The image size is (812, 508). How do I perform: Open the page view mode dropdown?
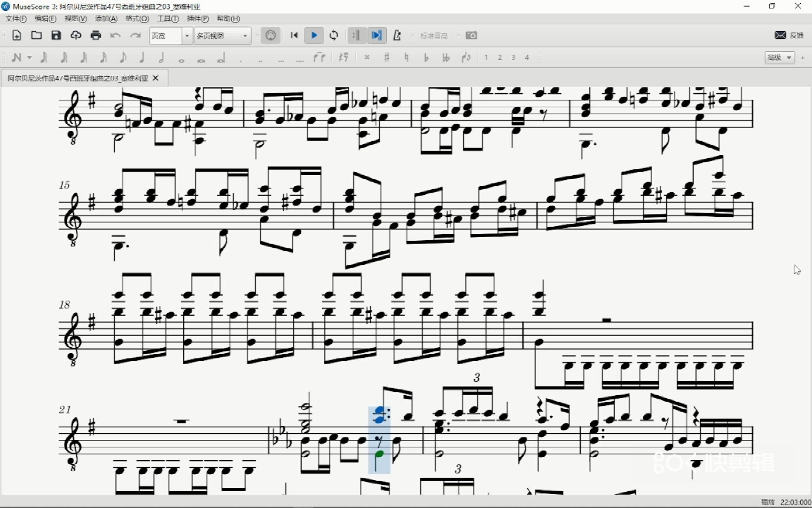[222, 36]
